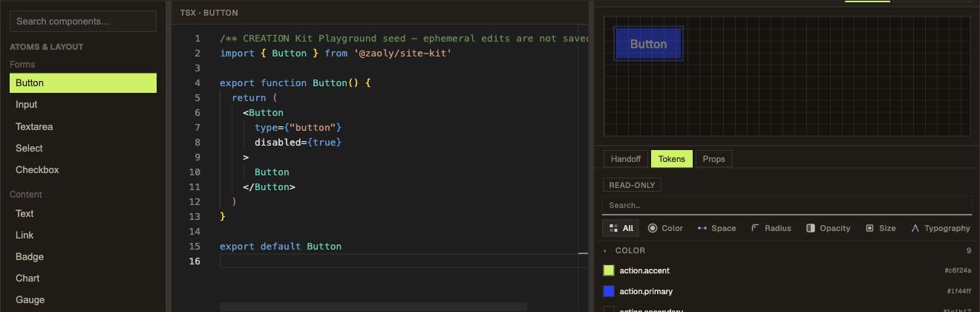
Task: Click the import statement on line 2
Action: coord(336,53)
